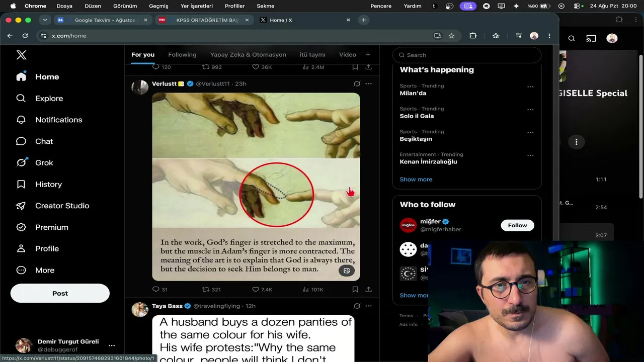This screenshot has width=644, height=362.
Task: Open Profile in the sidebar
Action: tap(38, 249)
